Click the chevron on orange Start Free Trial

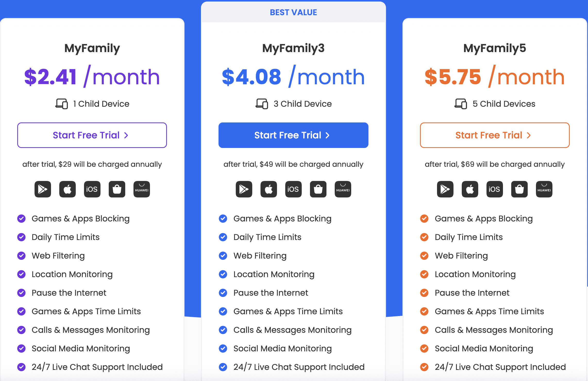(x=529, y=135)
